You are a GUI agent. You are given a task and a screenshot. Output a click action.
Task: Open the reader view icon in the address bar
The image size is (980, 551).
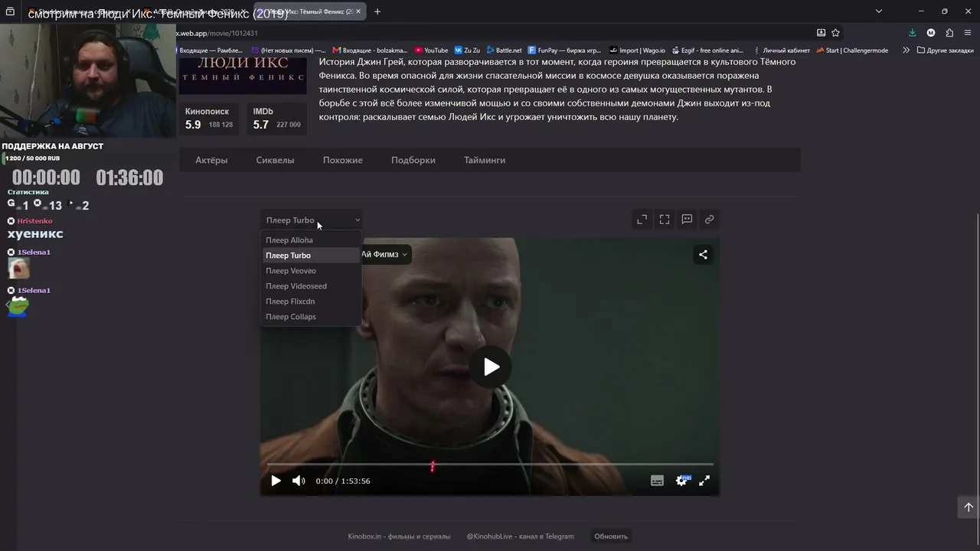[821, 33]
